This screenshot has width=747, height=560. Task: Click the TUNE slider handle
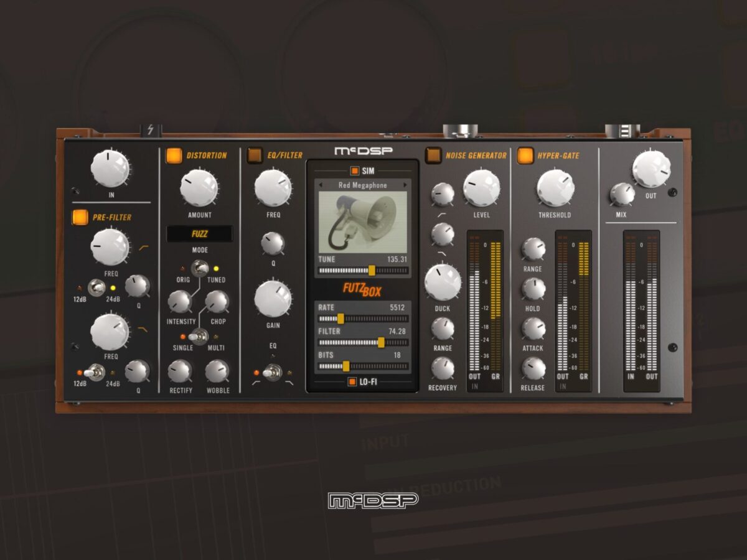tap(372, 271)
